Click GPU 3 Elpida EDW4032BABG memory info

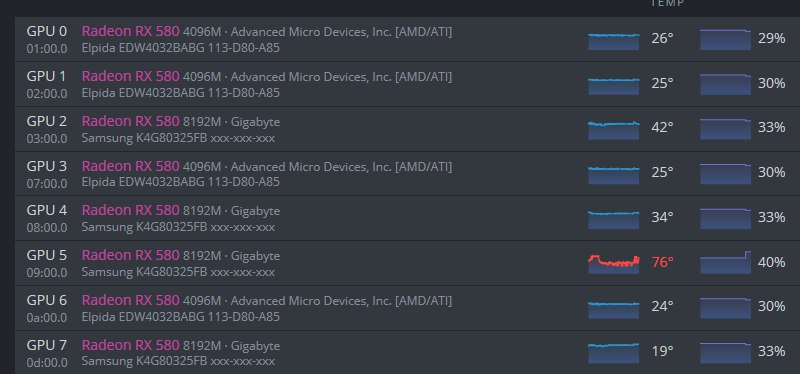[x=181, y=182]
